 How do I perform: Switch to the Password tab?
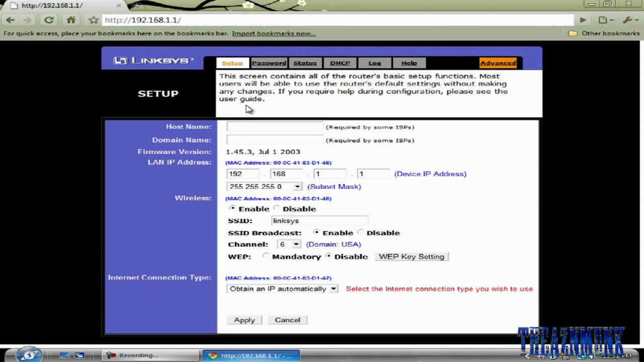tap(269, 63)
